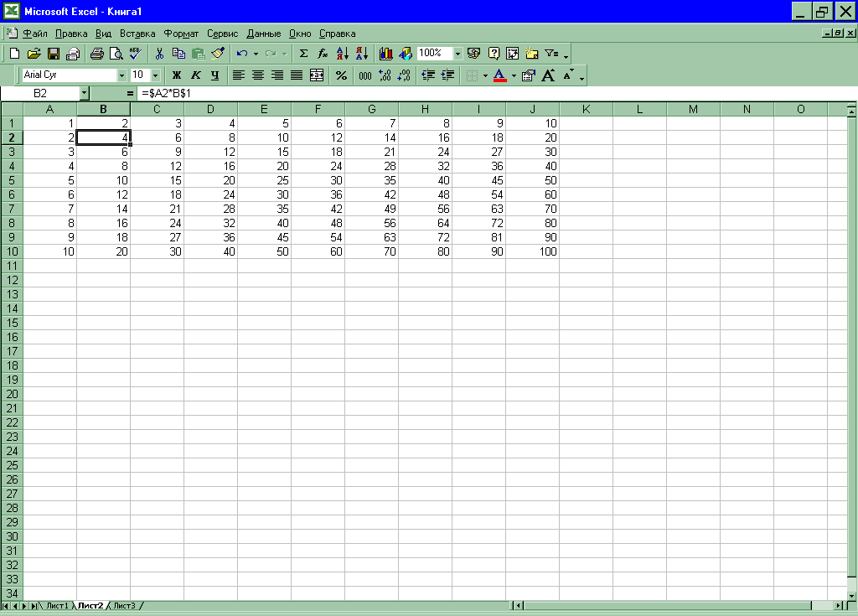
Task: Click the Map icon next to Chart Wizard
Action: [406, 53]
